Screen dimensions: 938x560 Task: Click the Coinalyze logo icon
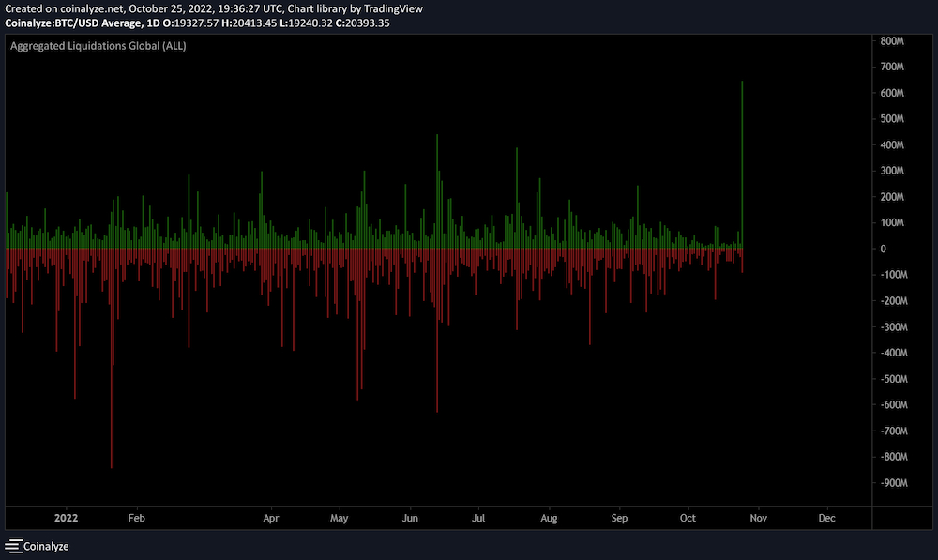(12, 546)
